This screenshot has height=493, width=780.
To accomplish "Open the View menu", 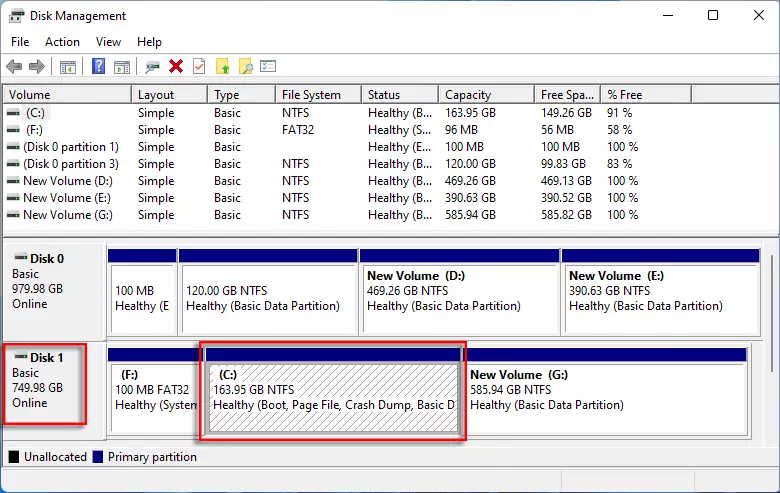I will click(108, 42).
